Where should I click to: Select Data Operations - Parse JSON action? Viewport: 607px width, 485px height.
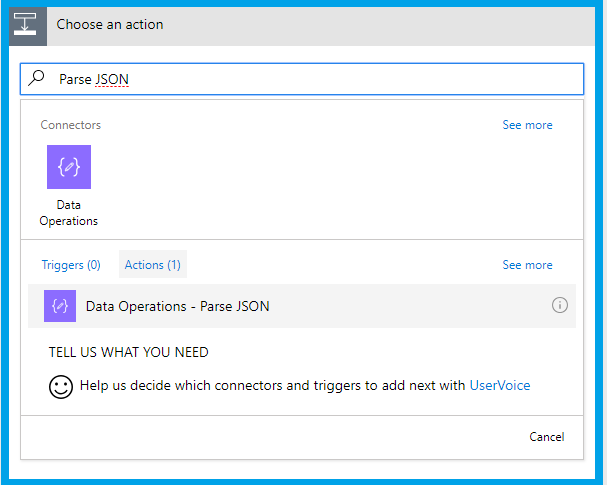click(x=302, y=306)
